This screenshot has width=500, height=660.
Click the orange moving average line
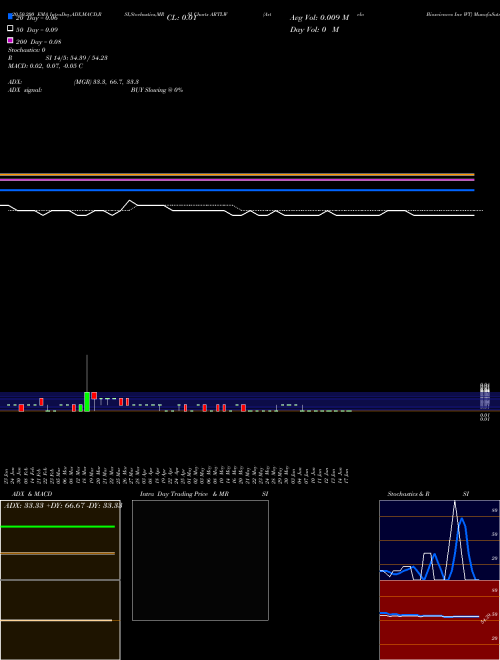coord(237,174)
